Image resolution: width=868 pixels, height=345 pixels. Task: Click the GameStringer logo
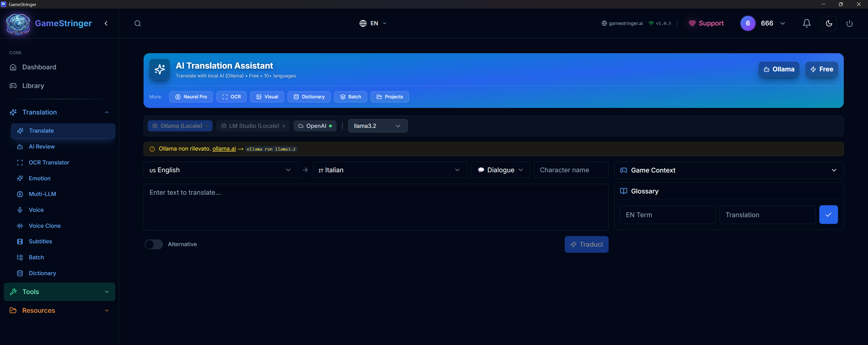[x=18, y=24]
